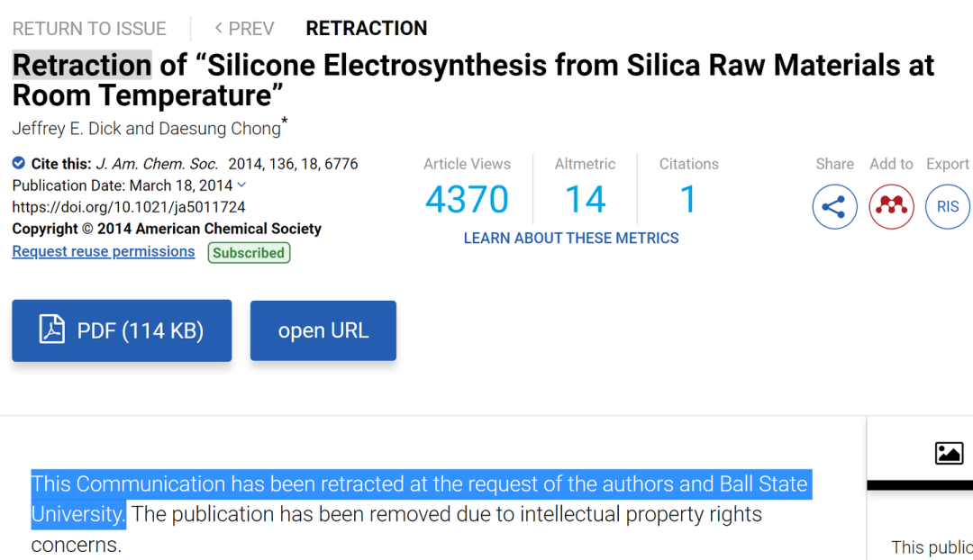The width and height of the screenshot is (973, 560).
Task: Download the PDF (114 KB)
Action: (x=122, y=330)
